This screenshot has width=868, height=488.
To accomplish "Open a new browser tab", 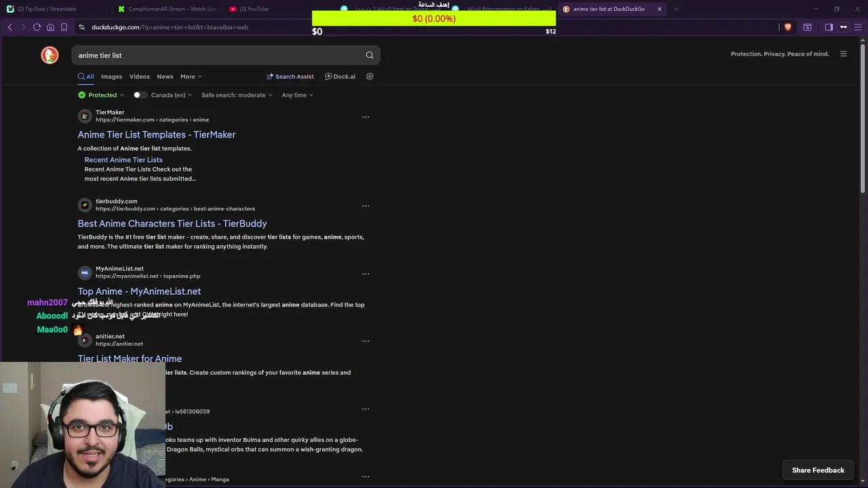I will 676,9.
